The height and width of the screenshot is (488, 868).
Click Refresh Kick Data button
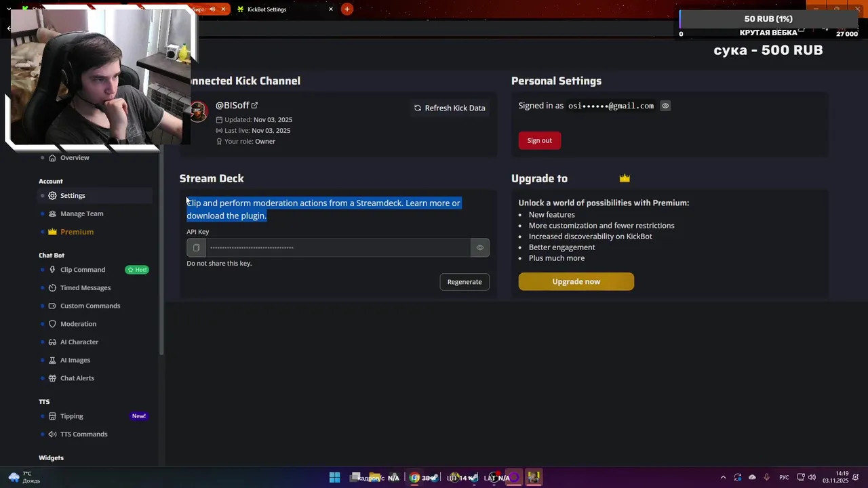tap(450, 108)
